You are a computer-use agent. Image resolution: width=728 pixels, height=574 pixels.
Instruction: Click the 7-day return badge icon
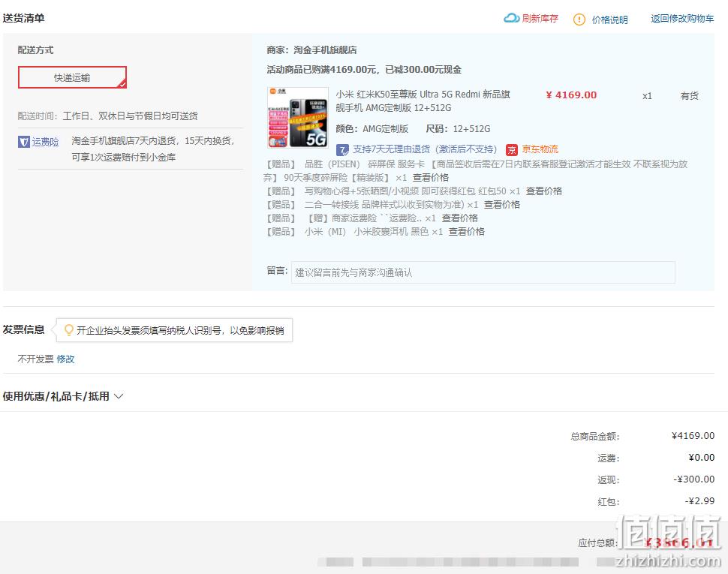click(342, 150)
